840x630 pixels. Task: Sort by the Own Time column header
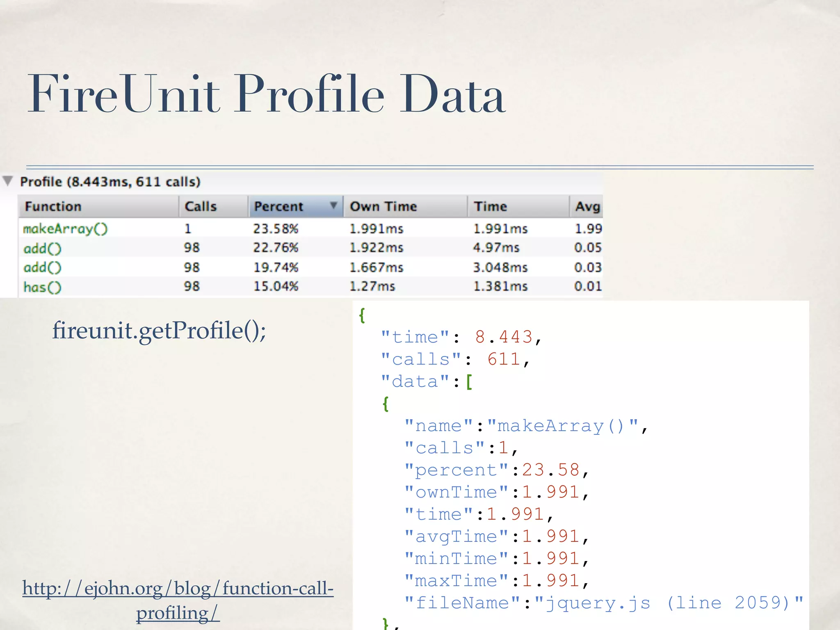click(x=405, y=206)
